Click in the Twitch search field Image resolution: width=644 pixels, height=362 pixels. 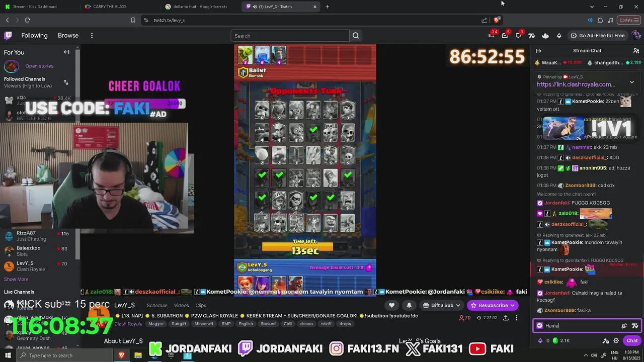tap(290, 36)
